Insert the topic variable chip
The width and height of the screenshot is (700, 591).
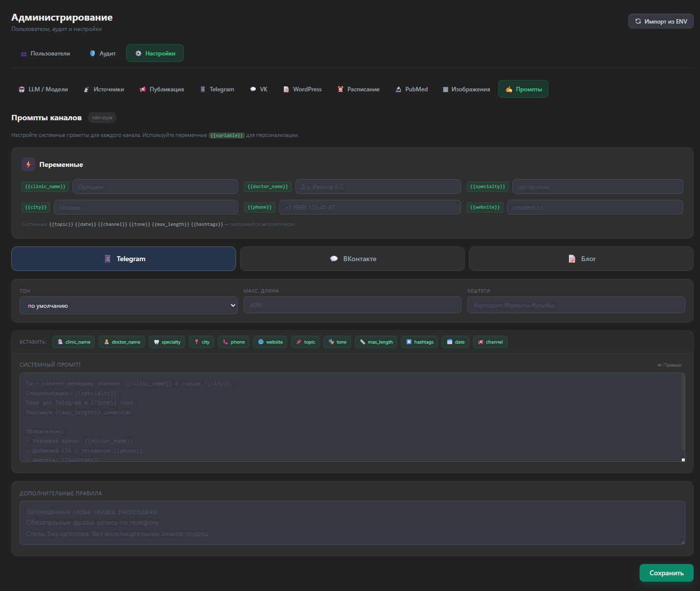pyautogui.click(x=305, y=342)
